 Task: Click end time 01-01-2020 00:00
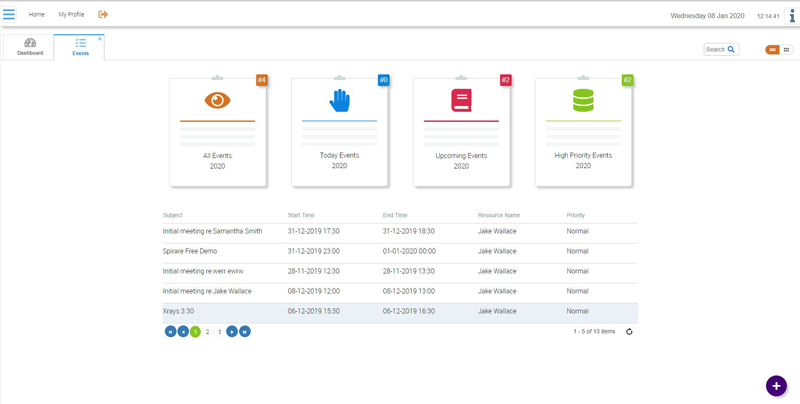409,251
